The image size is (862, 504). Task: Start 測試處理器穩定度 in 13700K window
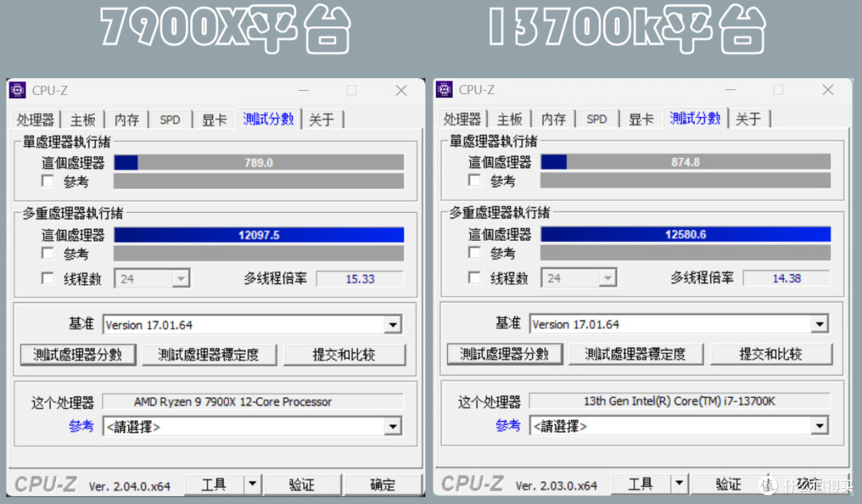(x=635, y=354)
